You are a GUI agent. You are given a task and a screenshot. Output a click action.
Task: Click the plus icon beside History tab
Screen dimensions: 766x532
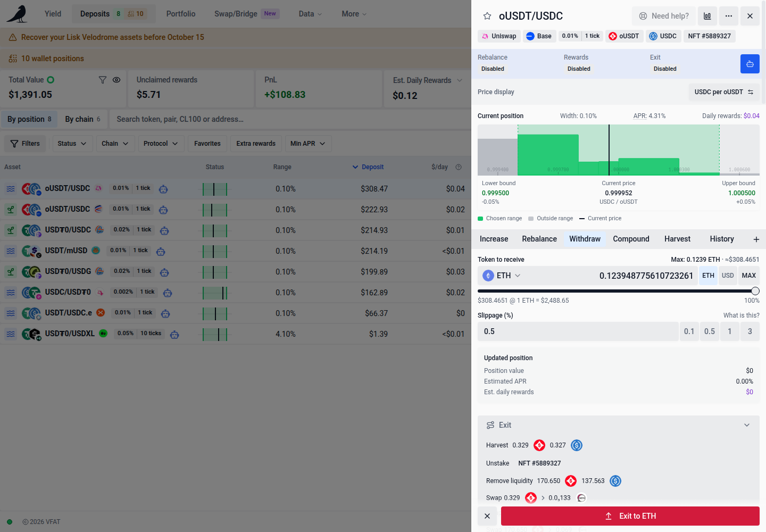(x=756, y=239)
